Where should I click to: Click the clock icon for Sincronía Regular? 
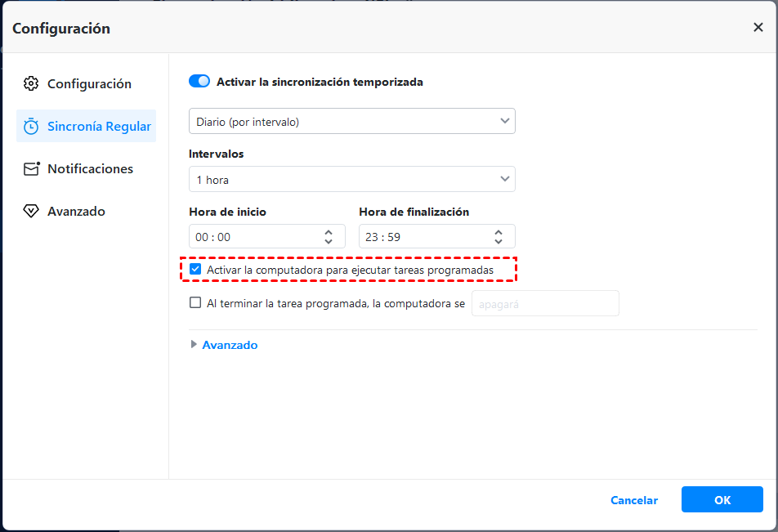tap(31, 127)
